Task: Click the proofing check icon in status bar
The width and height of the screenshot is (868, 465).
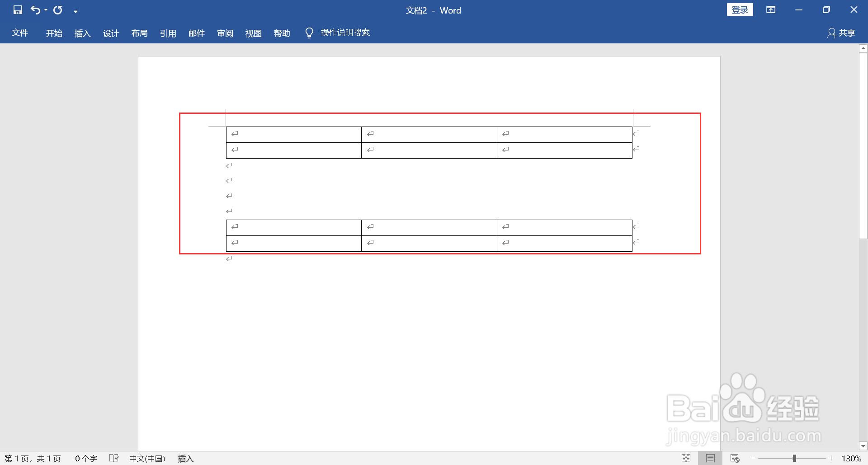Action: (114, 459)
